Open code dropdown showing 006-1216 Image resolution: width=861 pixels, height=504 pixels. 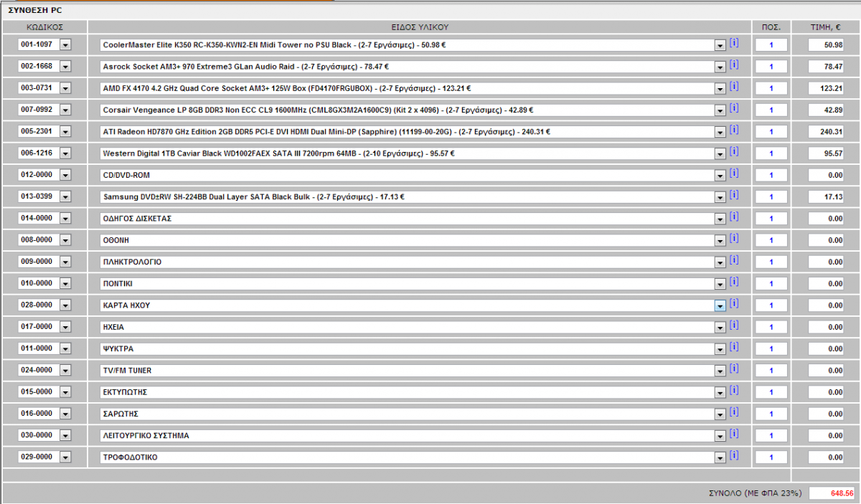(x=65, y=153)
